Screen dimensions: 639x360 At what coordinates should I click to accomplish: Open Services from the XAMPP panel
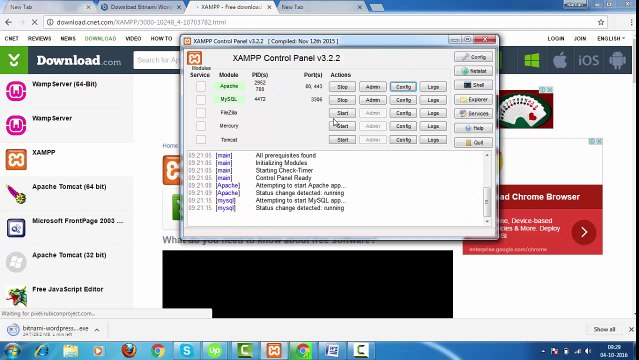click(x=473, y=113)
